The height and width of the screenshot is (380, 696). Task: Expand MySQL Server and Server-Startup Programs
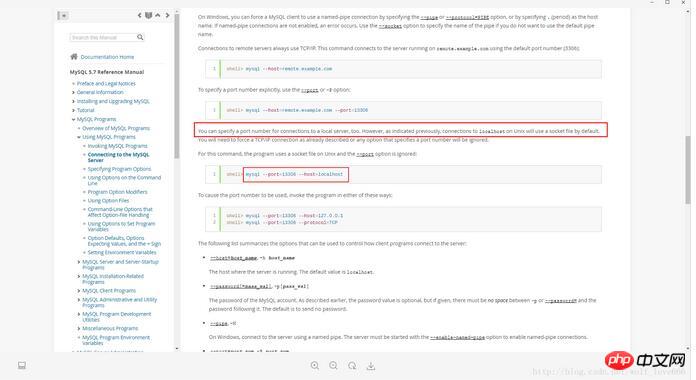pyautogui.click(x=79, y=262)
